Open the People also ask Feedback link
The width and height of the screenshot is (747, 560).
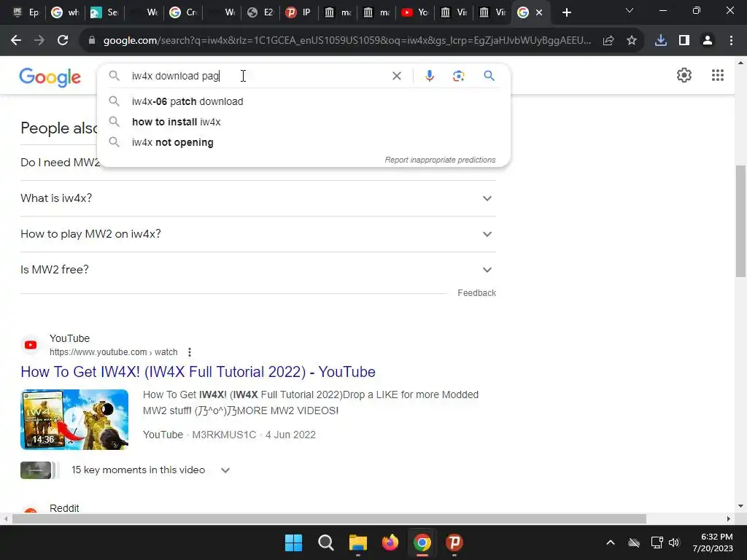[476, 293]
